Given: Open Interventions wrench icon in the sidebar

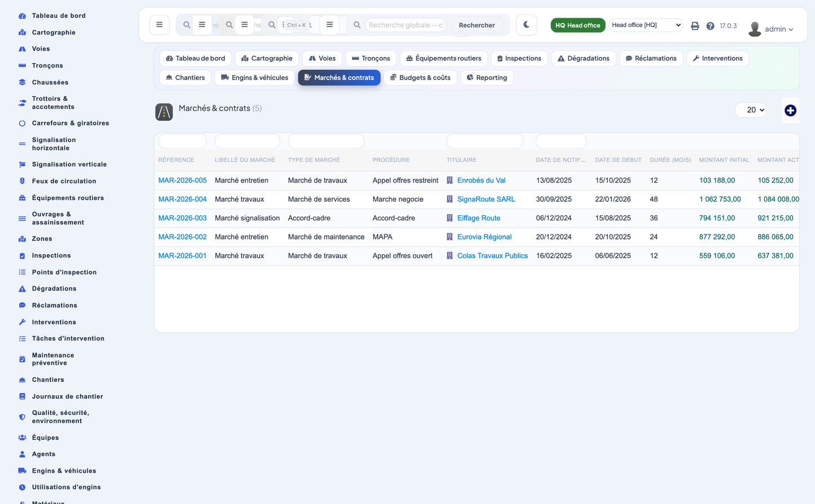Looking at the screenshot, I should pyautogui.click(x=22, y=322).
